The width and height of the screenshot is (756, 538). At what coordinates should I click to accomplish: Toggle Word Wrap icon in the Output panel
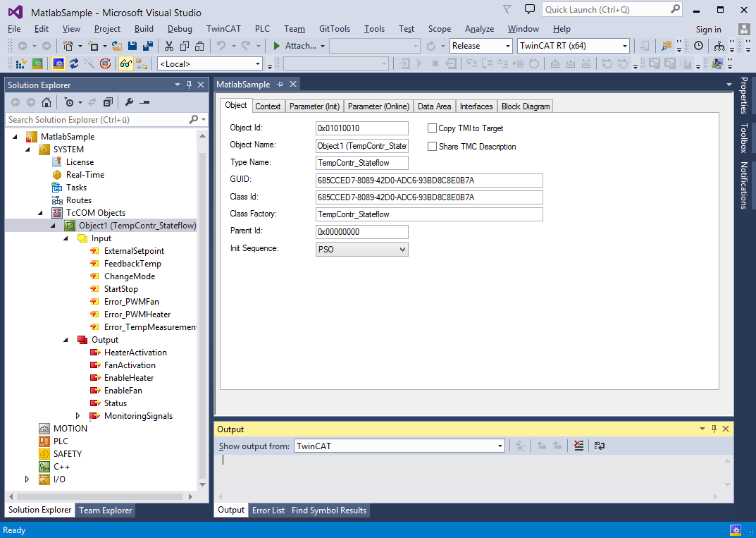(x=600, y=446)
